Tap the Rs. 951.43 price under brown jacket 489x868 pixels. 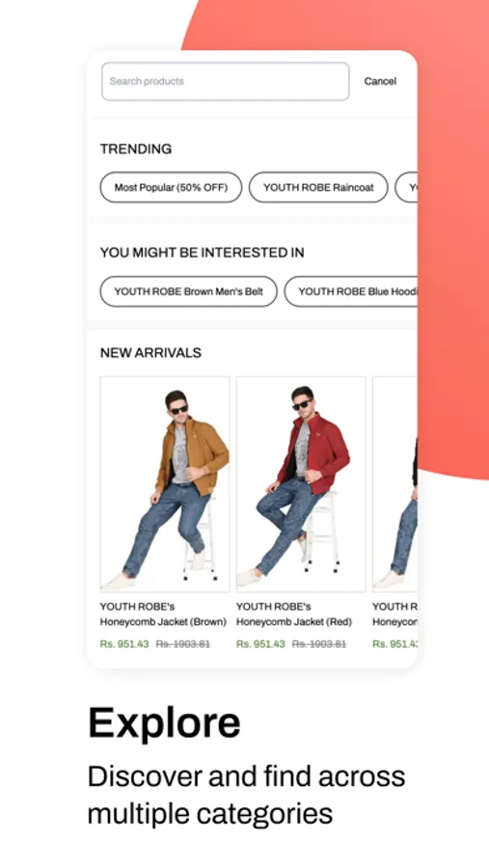point(124,644)
